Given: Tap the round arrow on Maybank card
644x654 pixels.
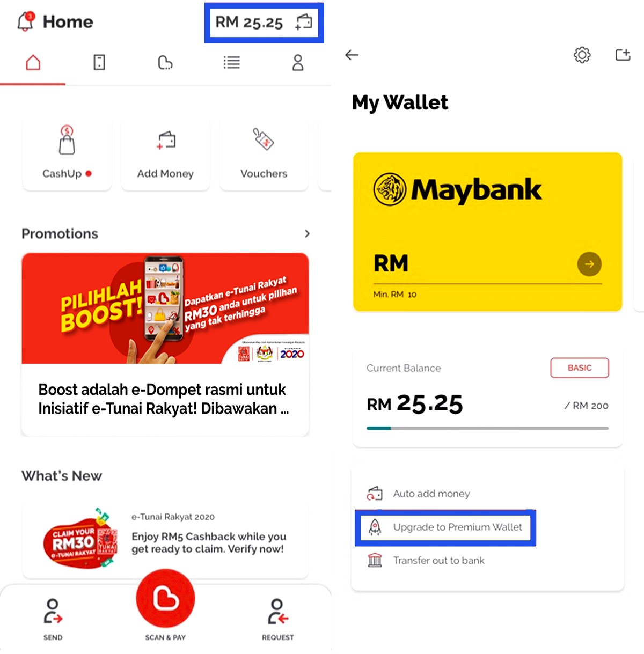Looking at the screenshot, I should (589, 264).
